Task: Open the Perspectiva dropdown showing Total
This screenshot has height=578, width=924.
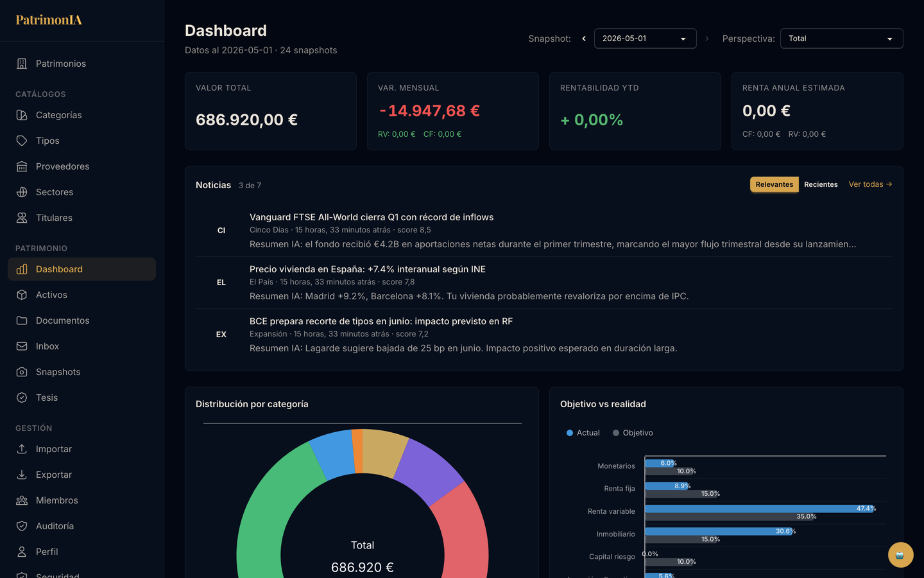Action: click(842, 39)
